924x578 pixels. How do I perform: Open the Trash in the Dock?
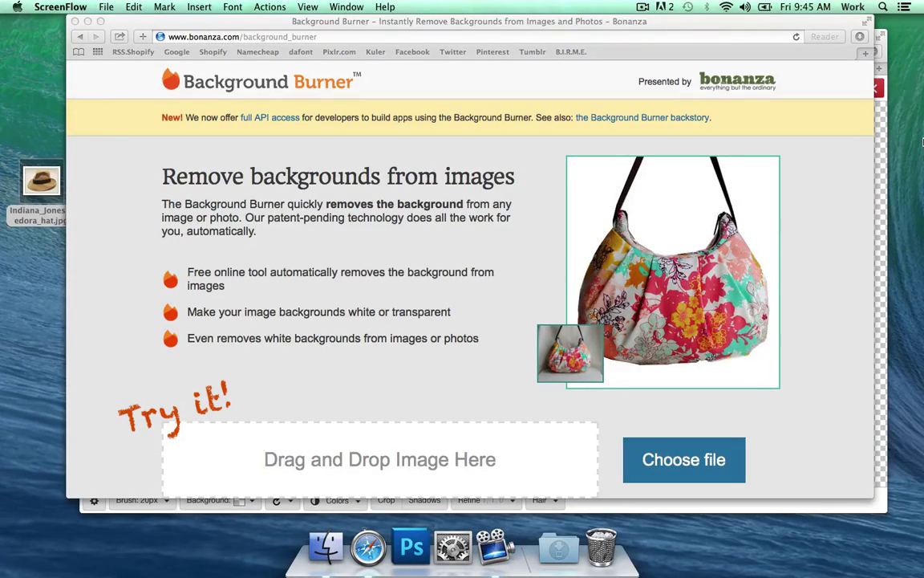pos(601,547)
